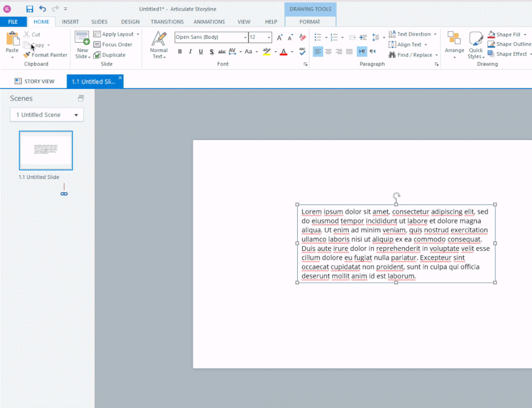Select the 1.1 Untitled Slide thumbnail
This screenshot has width=532, height=408.
pos(46,150)
